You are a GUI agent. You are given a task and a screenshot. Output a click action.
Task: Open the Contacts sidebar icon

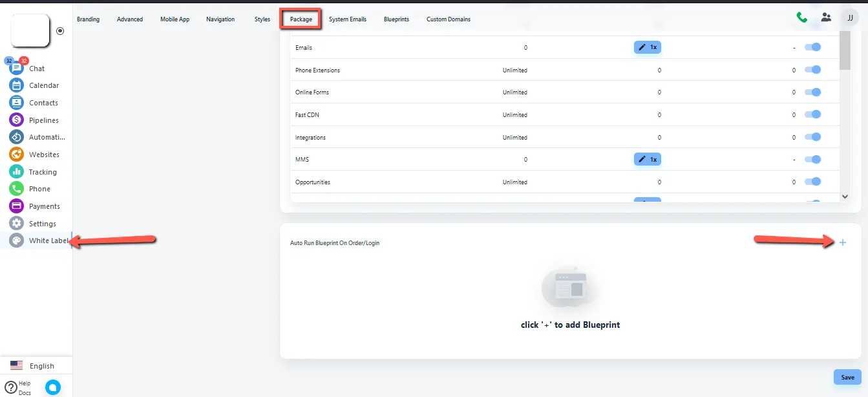tap(16, 102)
